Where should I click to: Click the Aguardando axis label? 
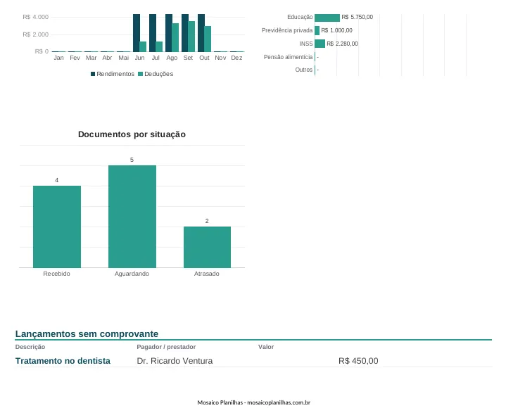(132, 274)
